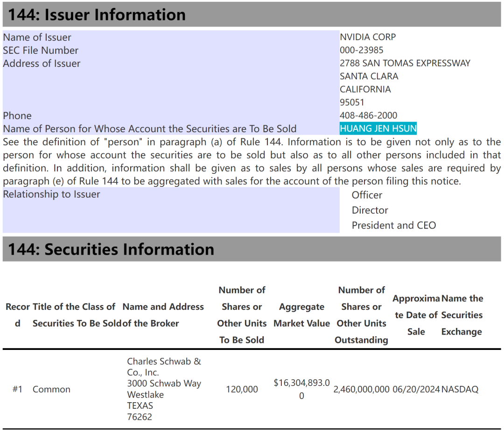Viewport: 504px width, 434px height.
Task: Select the 2788 SAN TOMAS EXPRESSWAY address line
Action: click(405, 63)
